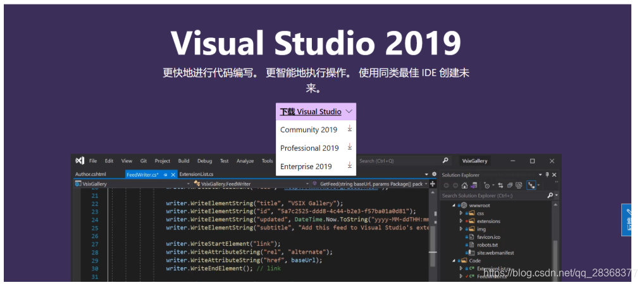Screen dimensions: 644x285
Task: Pin the Solution Explorer panel
Action: coord(547,175)
